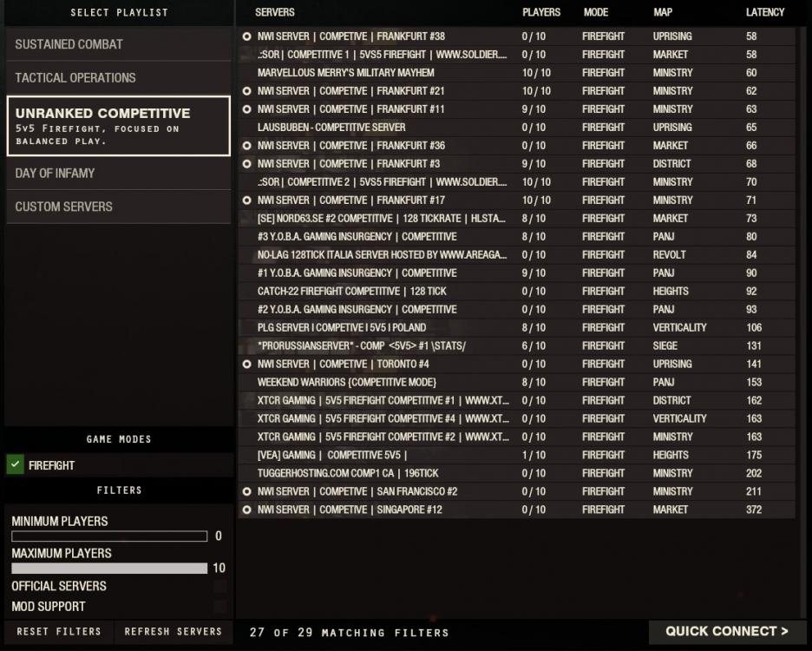Viewport: 812px width, 651px height.
Task: Click official server icon for Frankfurt #21
Action: tap(247, 91)
